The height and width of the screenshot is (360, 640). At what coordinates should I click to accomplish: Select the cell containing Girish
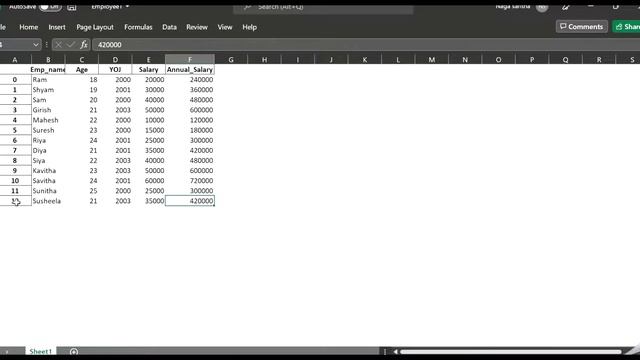[x=48, y=110]
